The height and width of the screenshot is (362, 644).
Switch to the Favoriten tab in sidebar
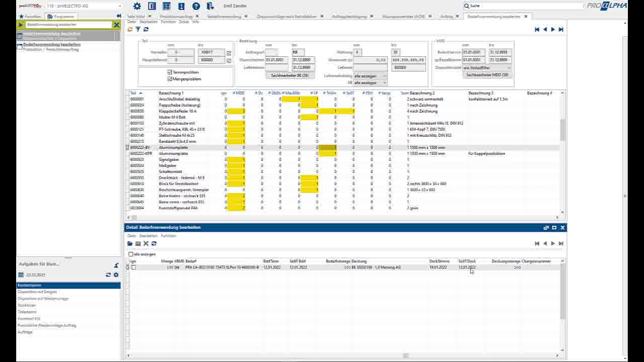[30, 17]
